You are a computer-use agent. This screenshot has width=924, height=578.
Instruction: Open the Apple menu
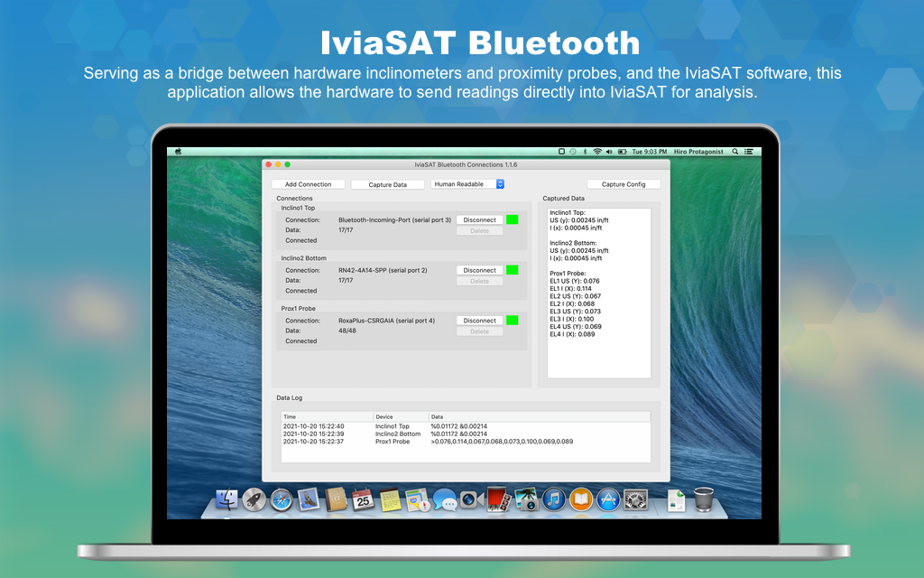178,152
